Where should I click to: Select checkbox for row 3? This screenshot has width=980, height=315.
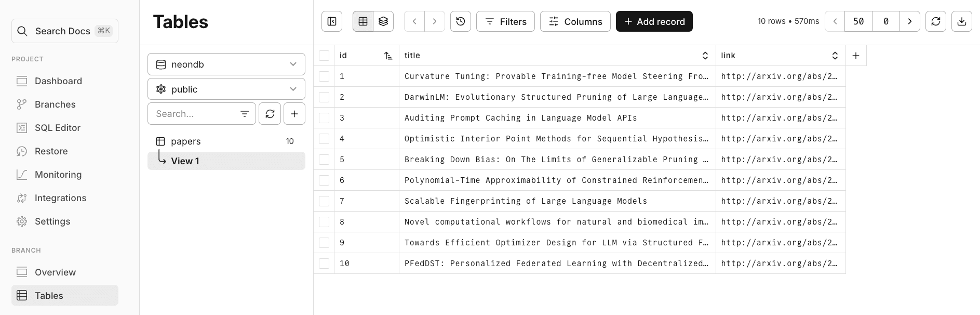pyautogui.click(x=324, y=118)
